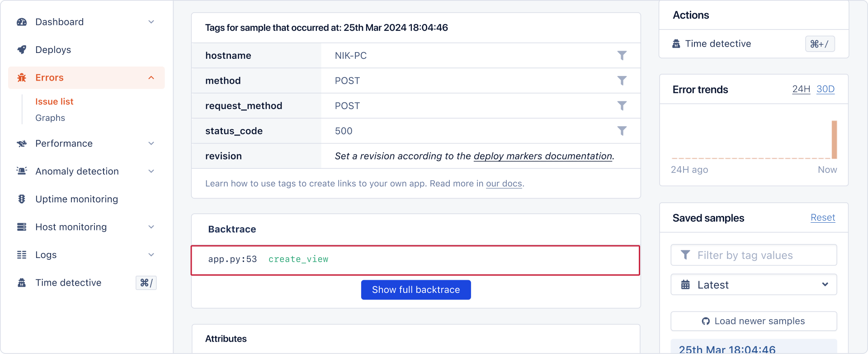Click Show full backtrace button
The height and width of the screenshot is (354, 868).
(x=416, y=290)
